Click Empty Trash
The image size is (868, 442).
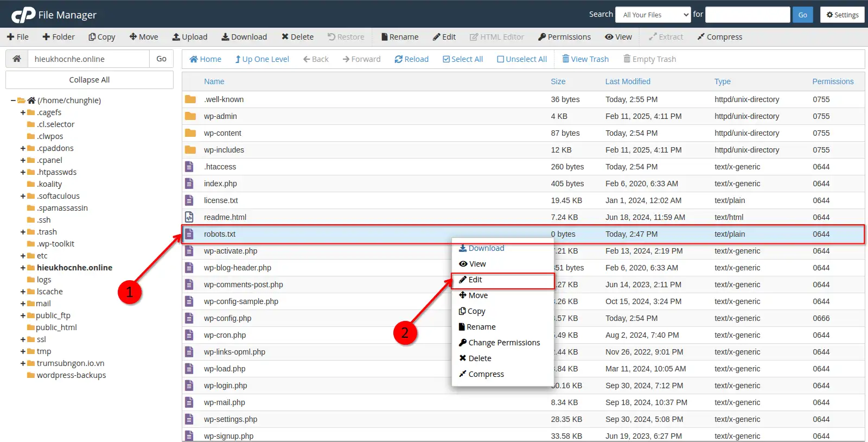click(649, 59)
